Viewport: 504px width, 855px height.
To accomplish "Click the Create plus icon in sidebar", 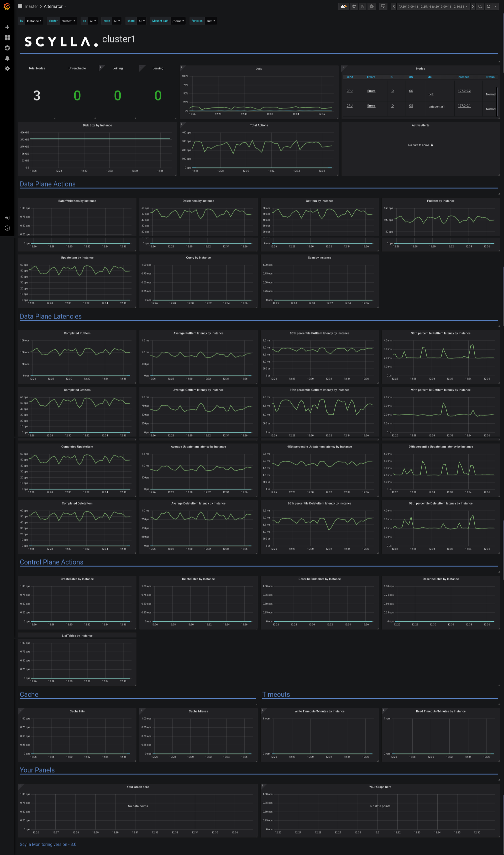I will click(7, 27).
